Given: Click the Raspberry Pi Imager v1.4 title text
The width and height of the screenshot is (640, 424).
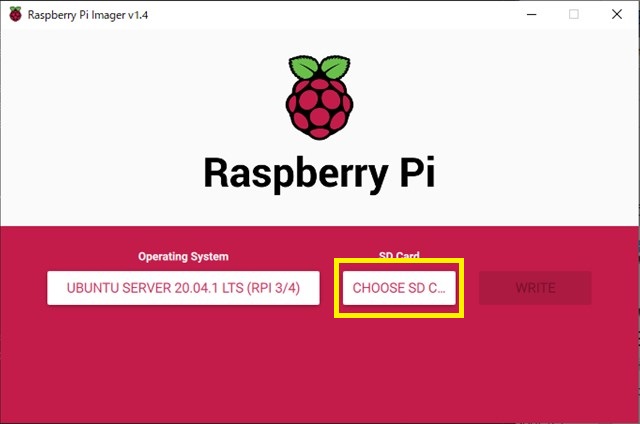Looking at the screenshot, I should click(x=88, y=15).
